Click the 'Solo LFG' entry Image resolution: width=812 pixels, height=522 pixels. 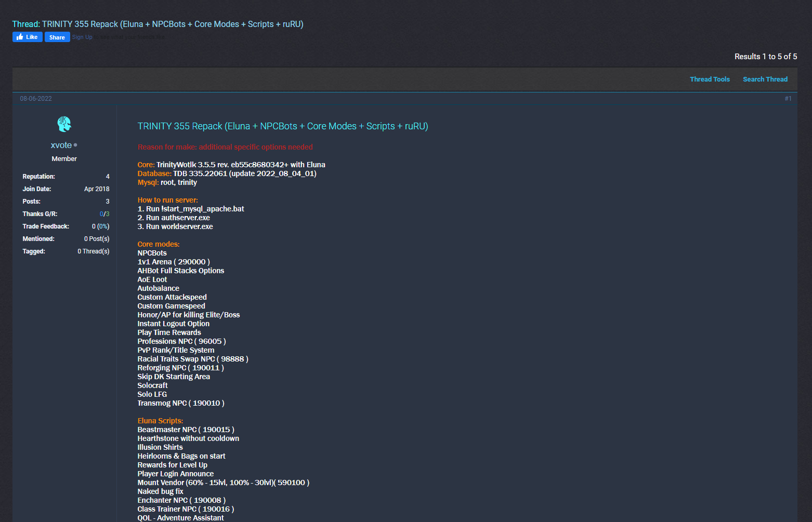pos(152,394)
